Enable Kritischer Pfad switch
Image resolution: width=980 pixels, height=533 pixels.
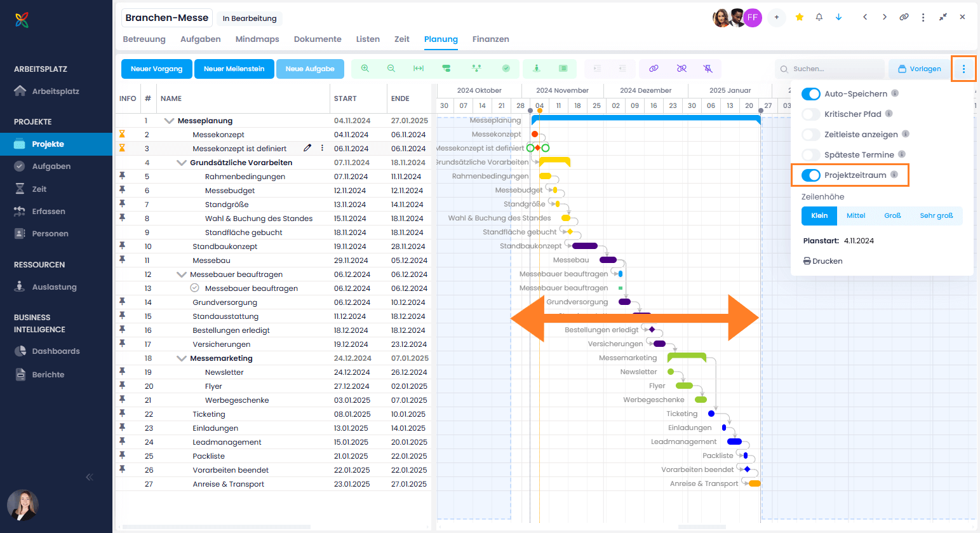click(x=811, y=114)
